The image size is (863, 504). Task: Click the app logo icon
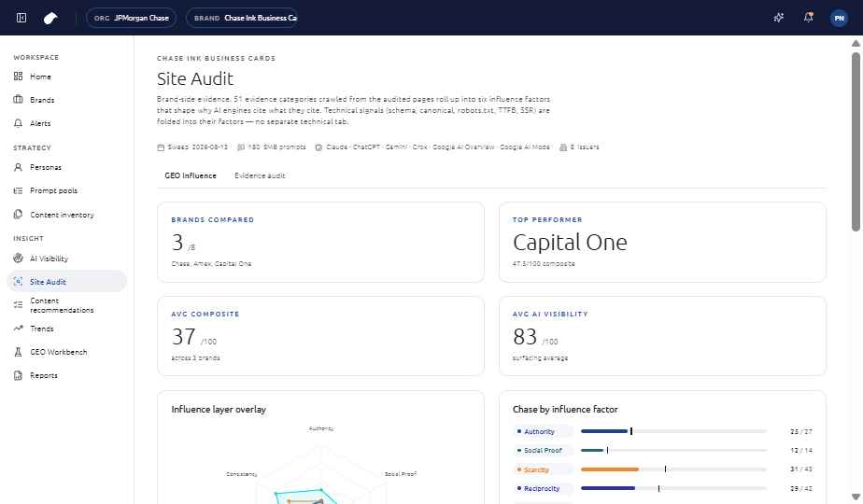(x=50, y=18)
